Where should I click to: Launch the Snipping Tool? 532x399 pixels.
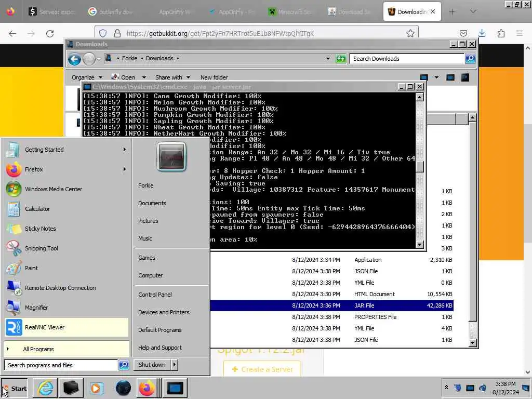click(67, 248)
